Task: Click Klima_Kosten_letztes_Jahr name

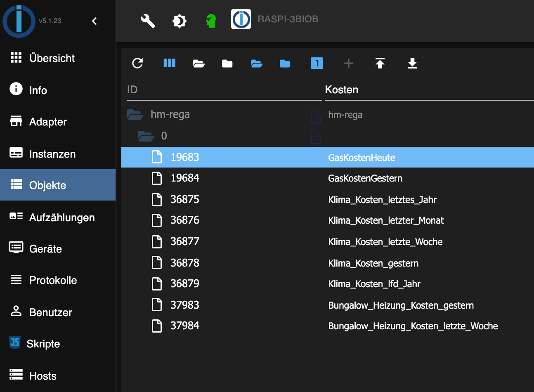Action: pos(382,200)
